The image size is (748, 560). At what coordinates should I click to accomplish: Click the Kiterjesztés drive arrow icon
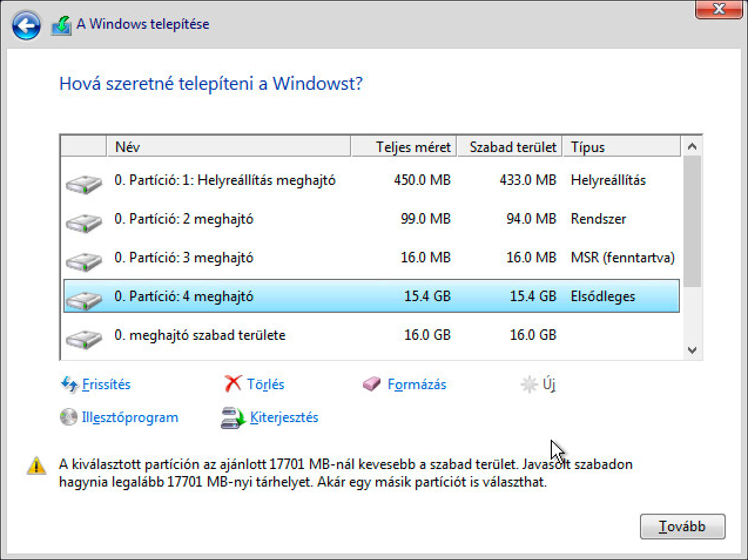click(233, 418)
